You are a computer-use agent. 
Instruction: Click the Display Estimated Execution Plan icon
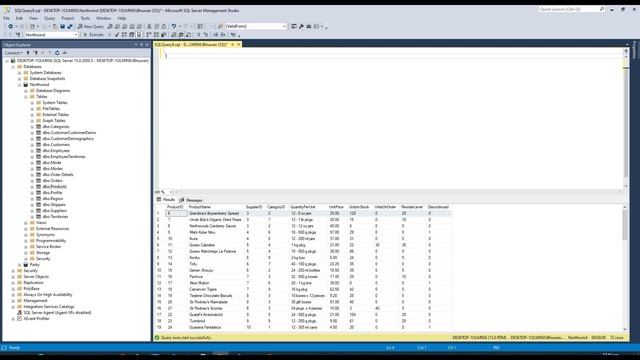click(124, 35)
